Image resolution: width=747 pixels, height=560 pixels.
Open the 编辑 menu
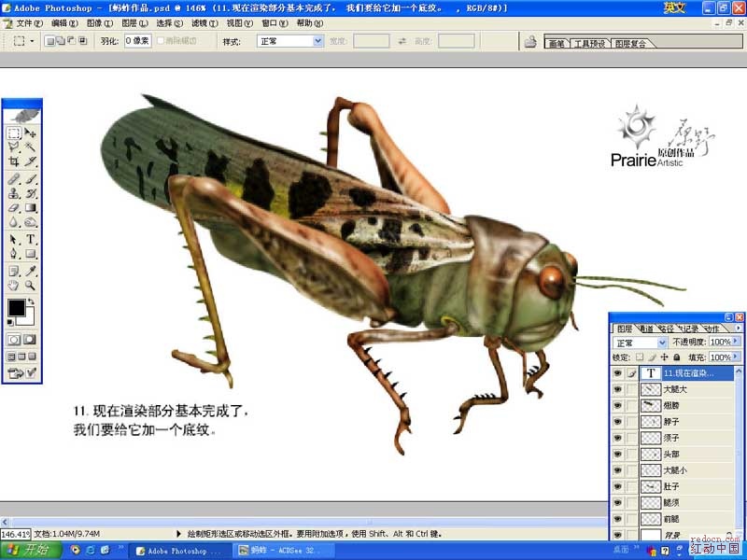pos(64,22)
